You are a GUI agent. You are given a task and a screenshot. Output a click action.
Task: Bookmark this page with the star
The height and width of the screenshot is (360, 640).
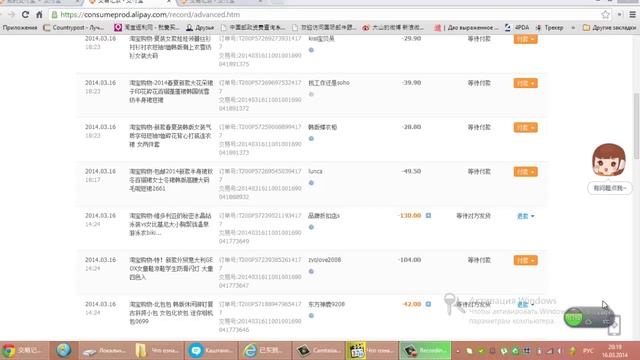pyautogui.click(x=605, y=15)
